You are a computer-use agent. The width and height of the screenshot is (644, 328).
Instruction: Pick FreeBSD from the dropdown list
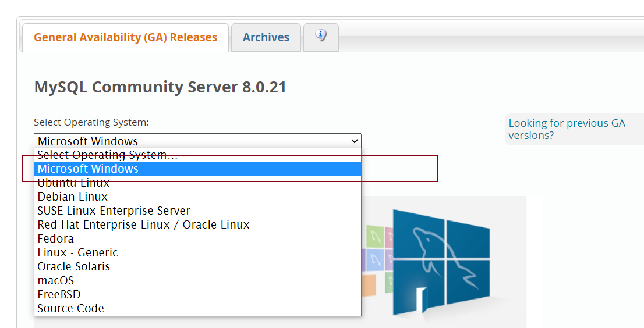point(197,294)
